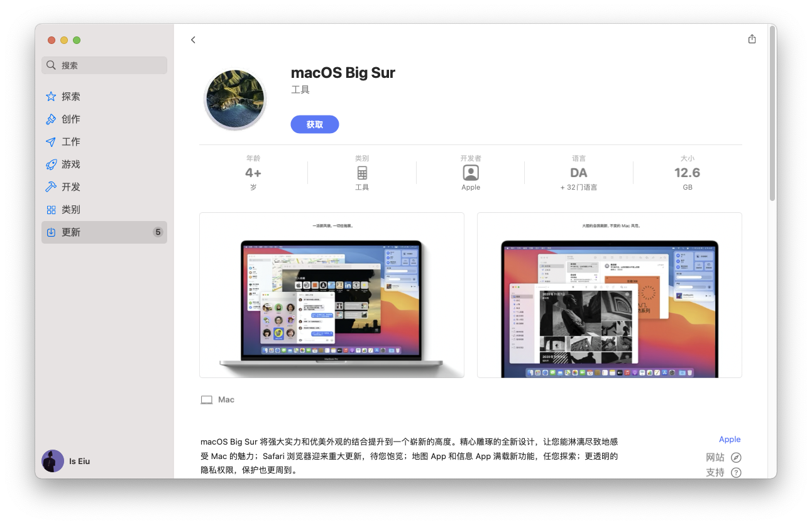Select the hammer icon beside 开发

(x=51, y=187)
